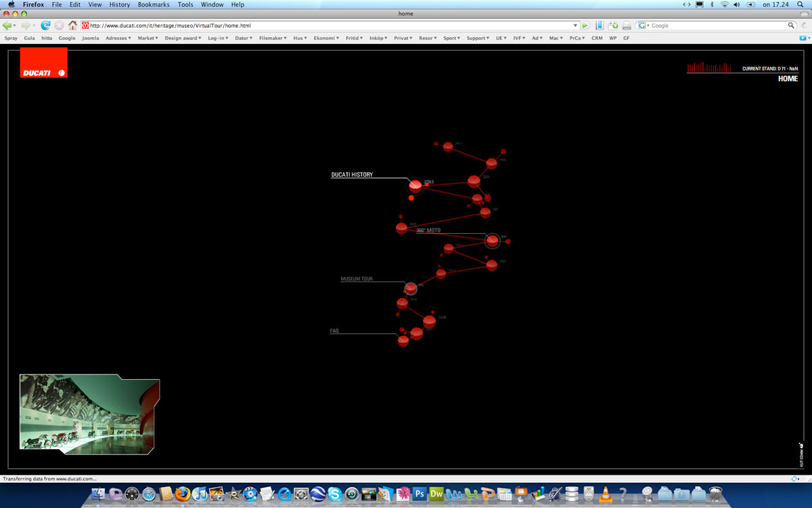Select the ringed 360° Moto node sphere
812x508 pixels.
tap(493, 240)
